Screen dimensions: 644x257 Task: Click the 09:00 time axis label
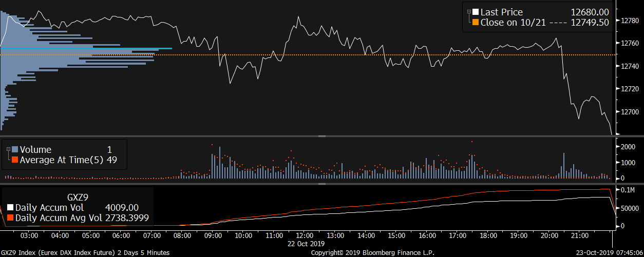[x=213, y=236]
